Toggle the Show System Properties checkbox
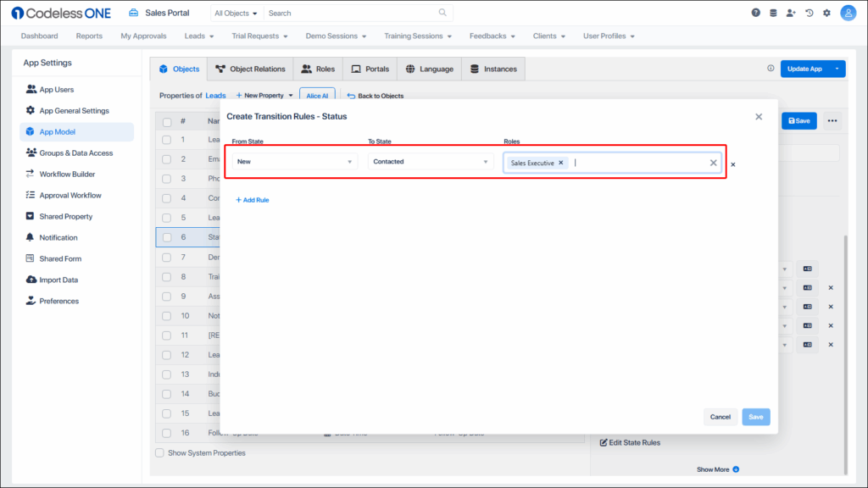This screenshot has height=488, width=868. tap(159, 452)
